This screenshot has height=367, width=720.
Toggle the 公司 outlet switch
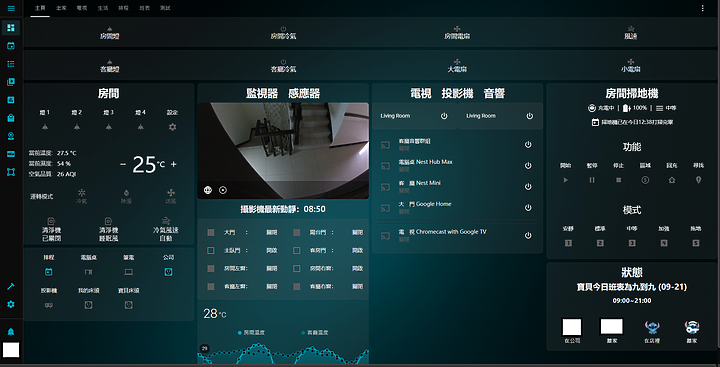point(168,272)
